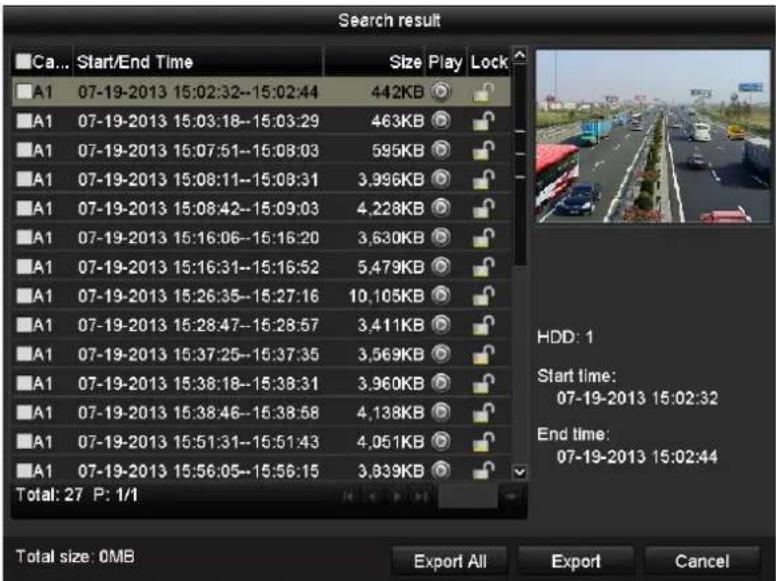Play the 4,138KB recording
This screenshot has height=581, width=776.
click(440, 412)
